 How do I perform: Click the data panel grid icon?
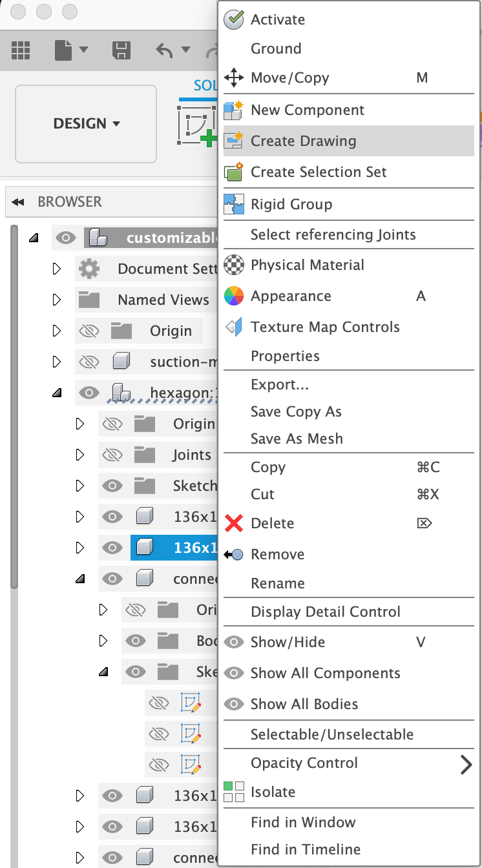click(21, 50)
